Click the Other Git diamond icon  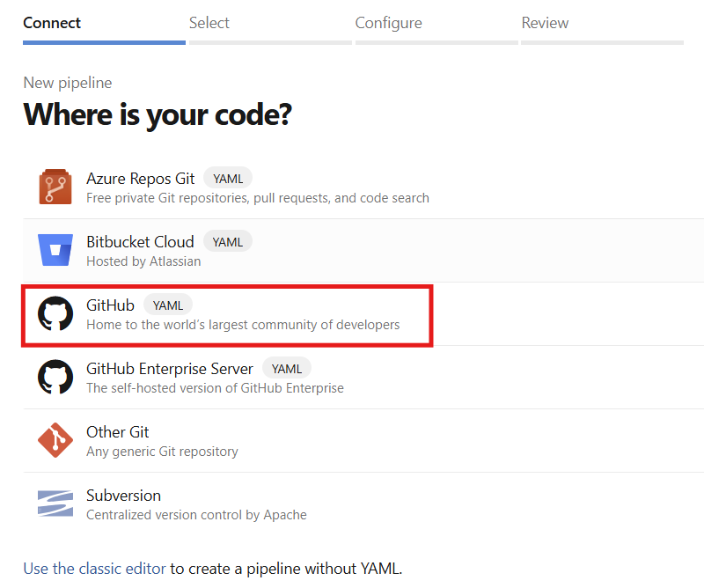tap(55, 441)
